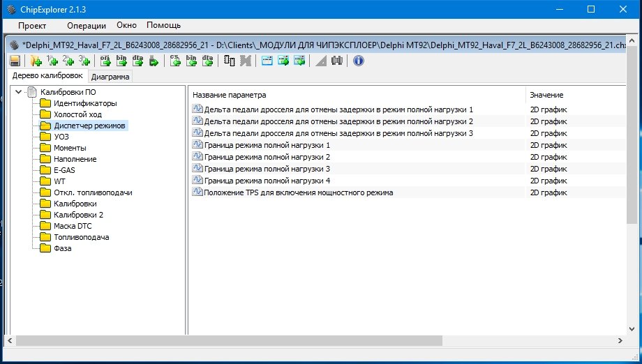Switch to the Диаграмма tab
This screenshot has width=642, height=364.
[x=110, y=77]
